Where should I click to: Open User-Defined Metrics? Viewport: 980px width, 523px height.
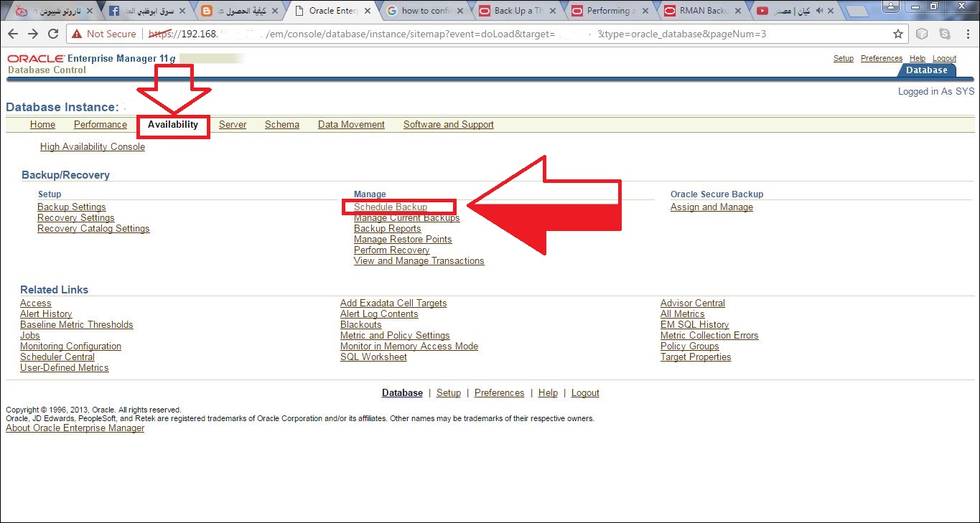click(65, 368)
